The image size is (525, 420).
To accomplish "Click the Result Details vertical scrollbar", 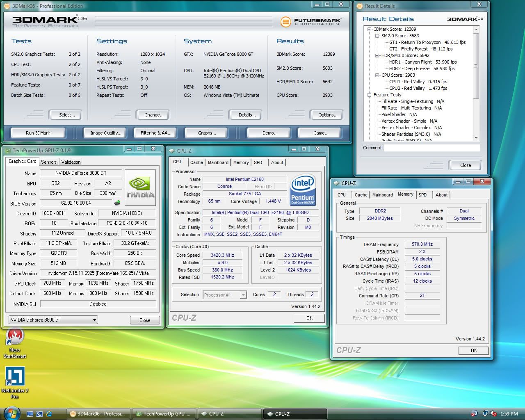I will [x=476, y=66].
